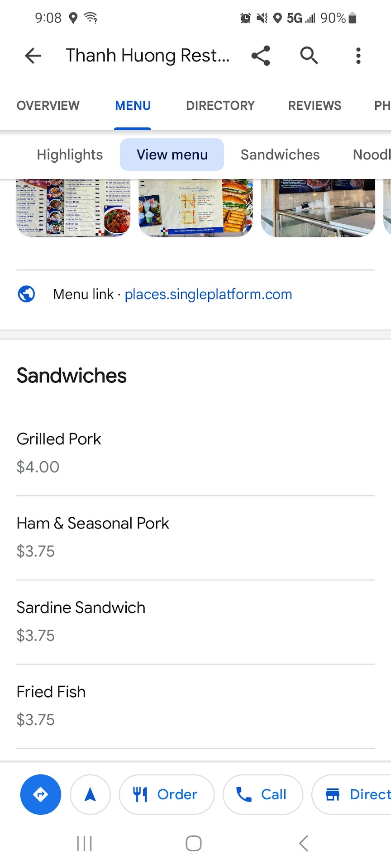Switch to the Overview tab
The height and width of the screenshot is (868, 391).
coord(48,106)
